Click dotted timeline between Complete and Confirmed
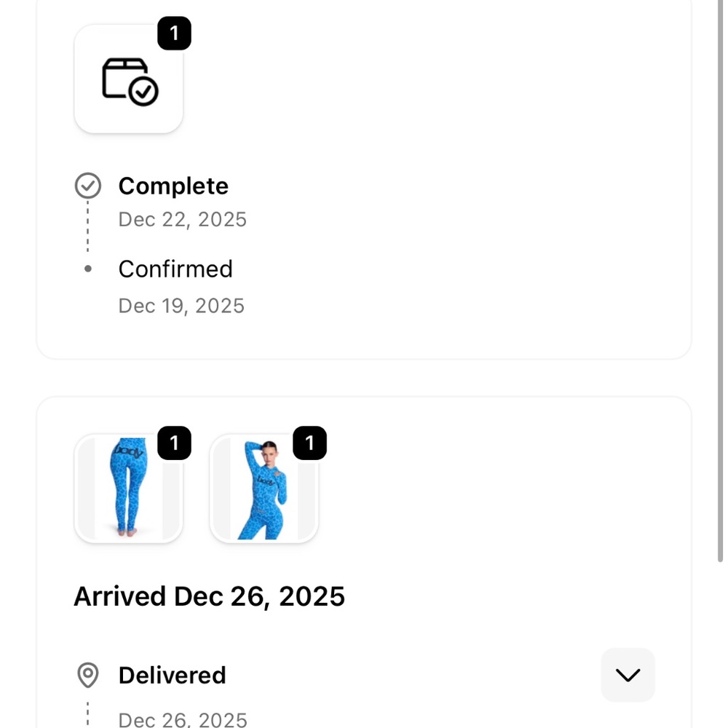728x728 pixels. [88, 227]
